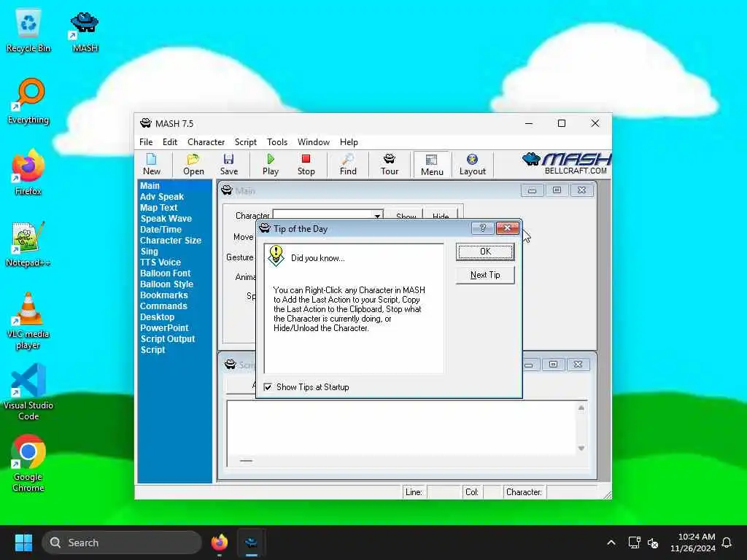Click OK in Tip of the Day
The height and width of the screenshot is (560, 747).
click(485, 252)
